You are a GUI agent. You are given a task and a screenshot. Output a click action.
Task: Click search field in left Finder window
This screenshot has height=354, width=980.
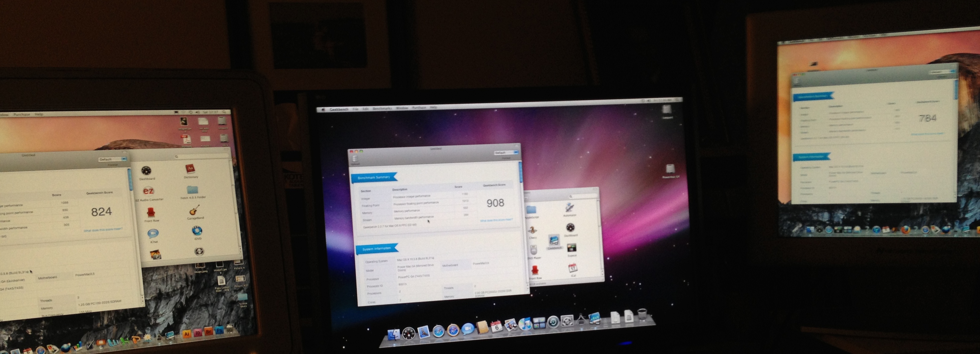click(198, 156)
